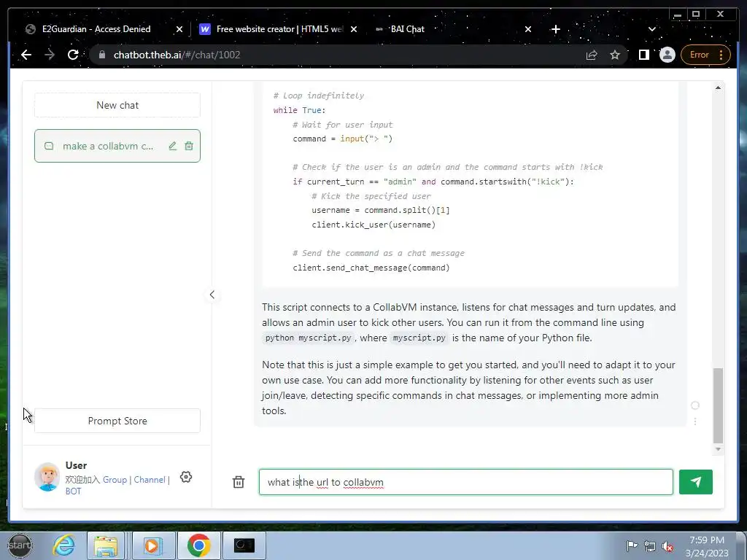747x560 pixels.
Task: Switch to E2Guardian - Access Denied tab
Action: coord(96,29)
